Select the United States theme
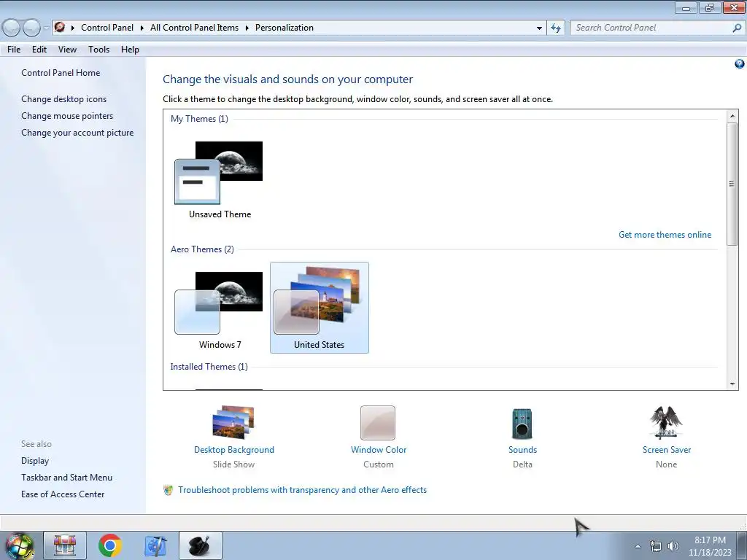The width and height of the screenshot is (747, 560). tap(320, 308)
